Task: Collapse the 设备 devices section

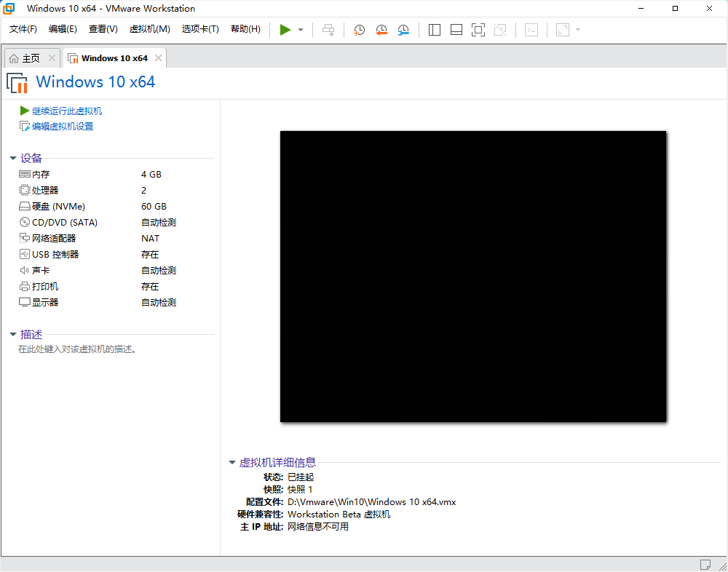Action: click(x=13, y=159)
